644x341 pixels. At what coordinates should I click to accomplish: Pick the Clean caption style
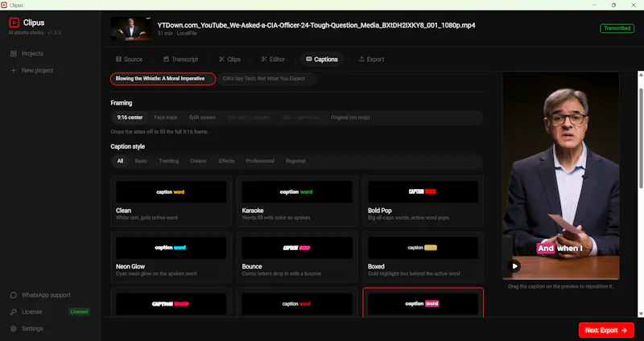(x=171, y=201)
